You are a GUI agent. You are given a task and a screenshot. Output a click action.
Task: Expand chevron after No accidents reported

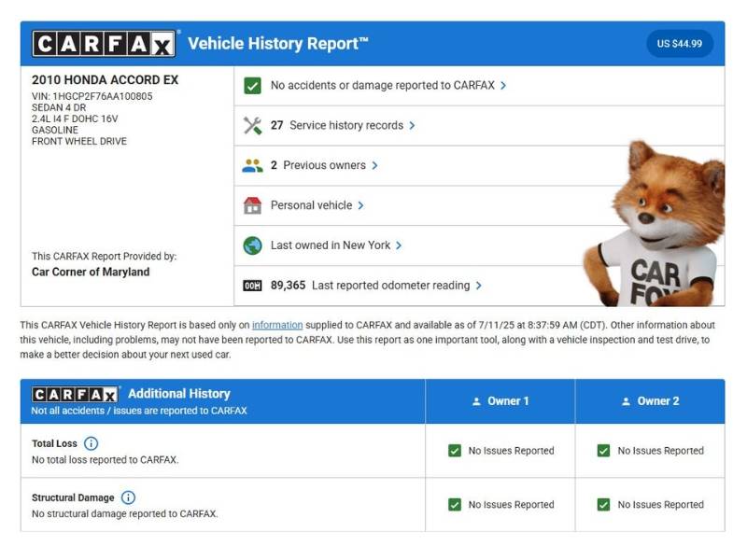point(503,86)
